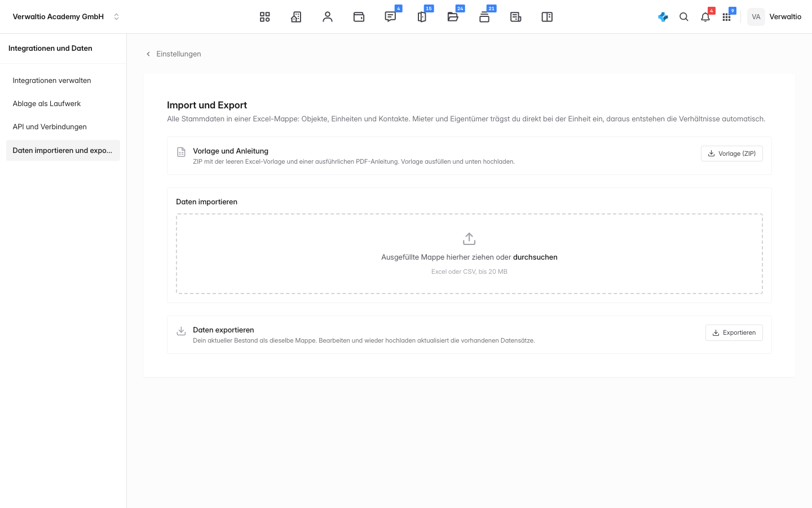Click the 'Integrationen und Daten' sidebar heading
This screenshot has height=508, width=812.
(x=50, y=49)
